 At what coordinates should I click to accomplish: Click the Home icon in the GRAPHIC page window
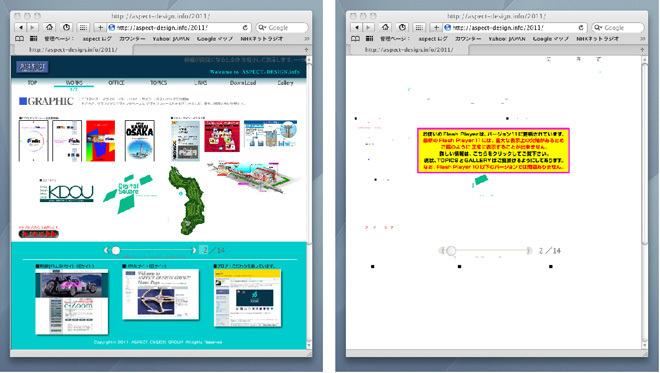click(x=50, y=27)
